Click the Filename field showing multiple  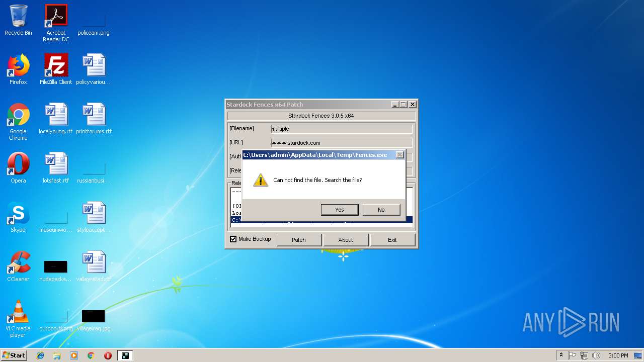pos(342,129)
